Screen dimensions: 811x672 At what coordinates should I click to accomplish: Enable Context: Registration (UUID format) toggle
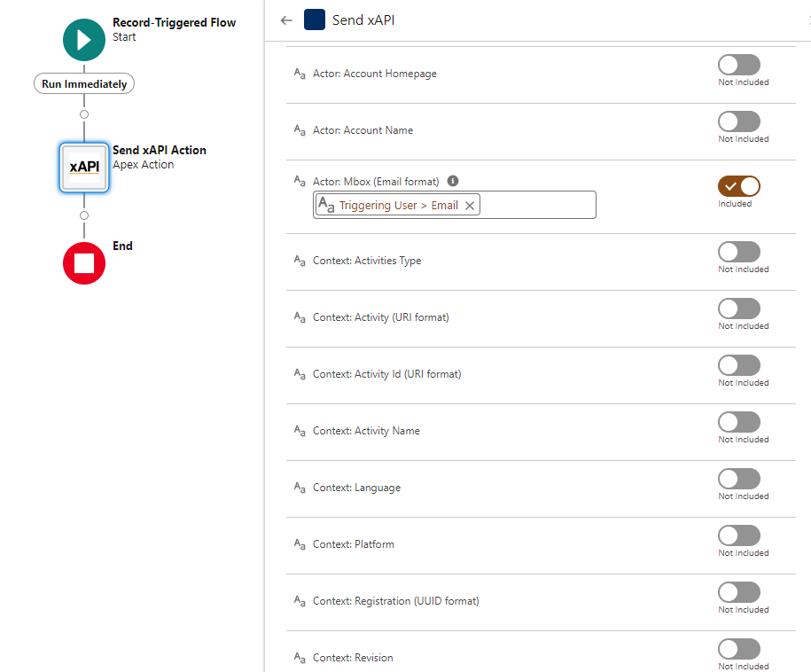point(738,592)
